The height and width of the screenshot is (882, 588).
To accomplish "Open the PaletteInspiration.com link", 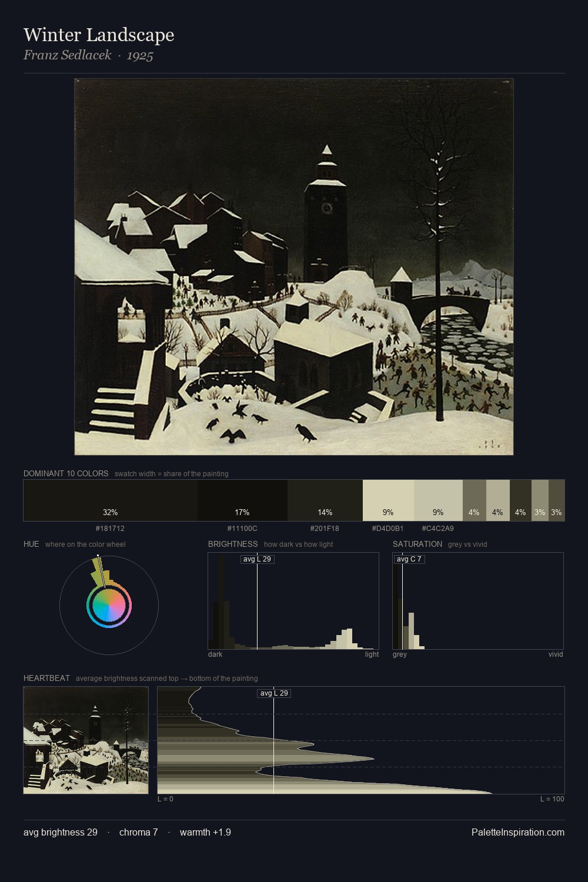I will pyautogui.click(x=518, y=832).
